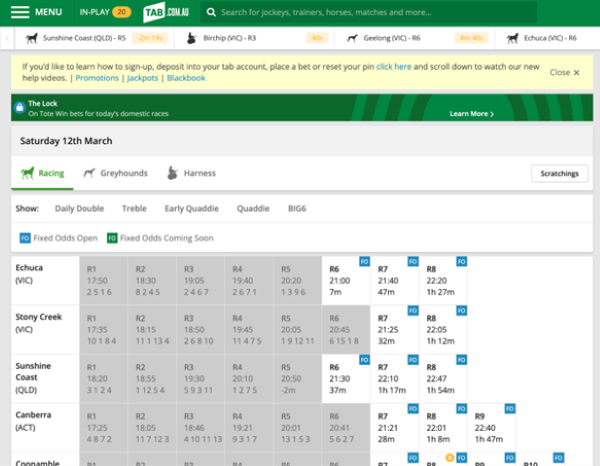Open Echuca R8 22:20 race
Image resolution: width=600 pixels, height=466 pixels.
pyautogui.click(x=443, y=280)
